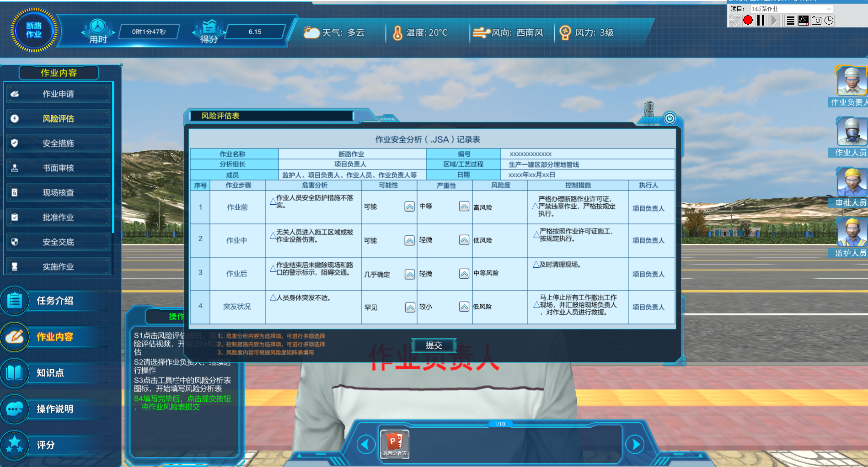Close risk assessment panel with power icon
868x467 pixels.
tap(670, 118)
